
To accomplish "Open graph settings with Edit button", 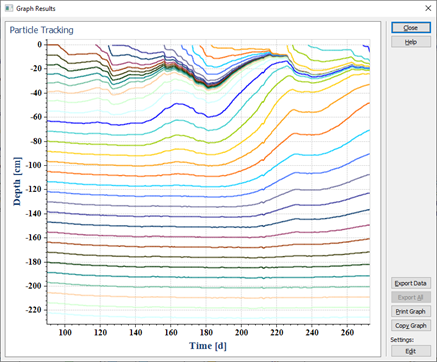I will pyautogui.click(x=411, y=351).
